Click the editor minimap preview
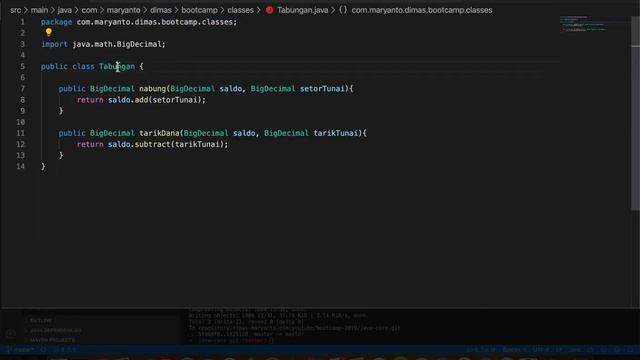The image size is (640, 360). pos(584,24)
